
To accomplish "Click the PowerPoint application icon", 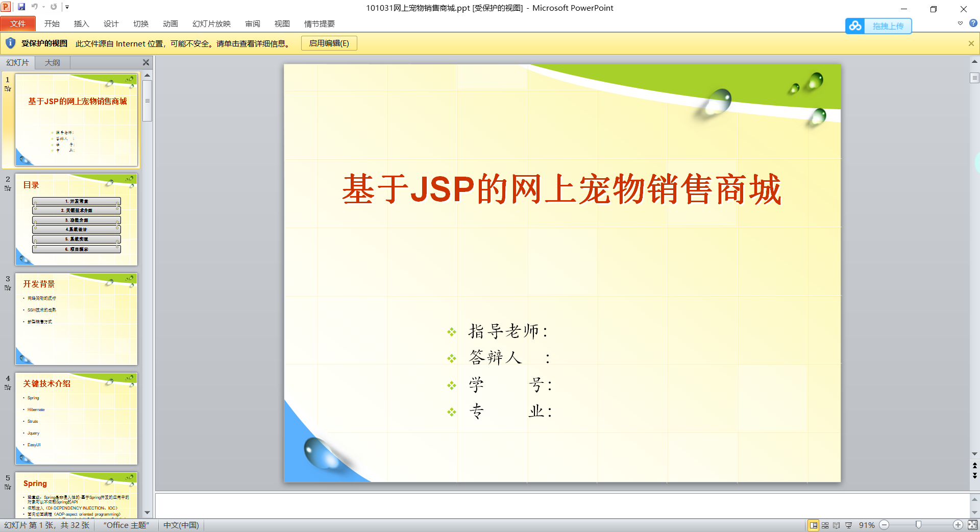I will point(6,7).
